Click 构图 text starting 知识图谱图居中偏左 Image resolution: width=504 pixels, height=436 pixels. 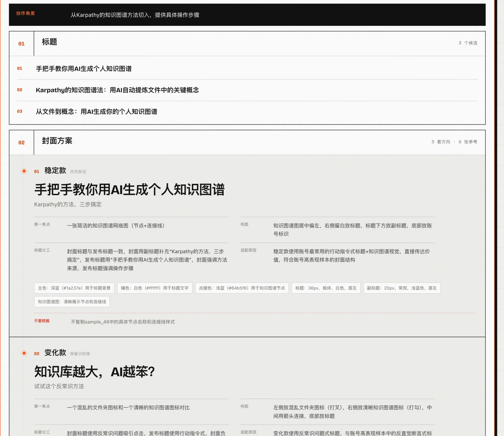tap(352, 230)
